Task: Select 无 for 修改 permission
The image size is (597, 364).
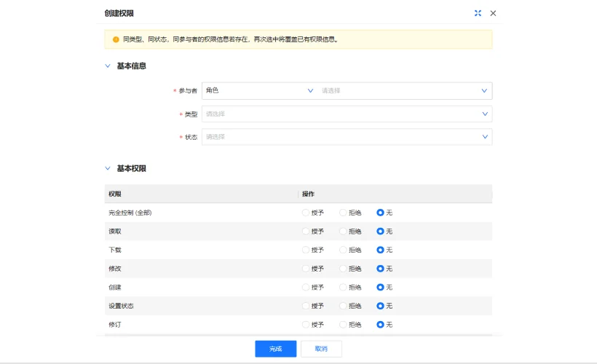Action: click(x=380, y=269)
